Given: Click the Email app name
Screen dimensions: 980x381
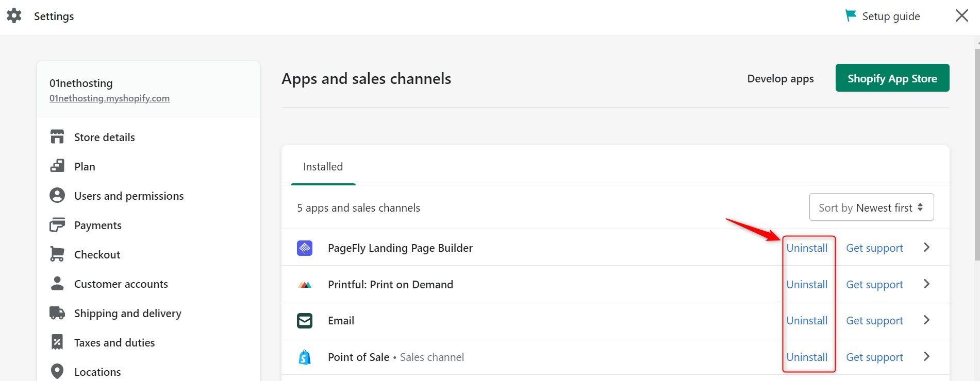Looking at the screenshot, I should 341,321.
